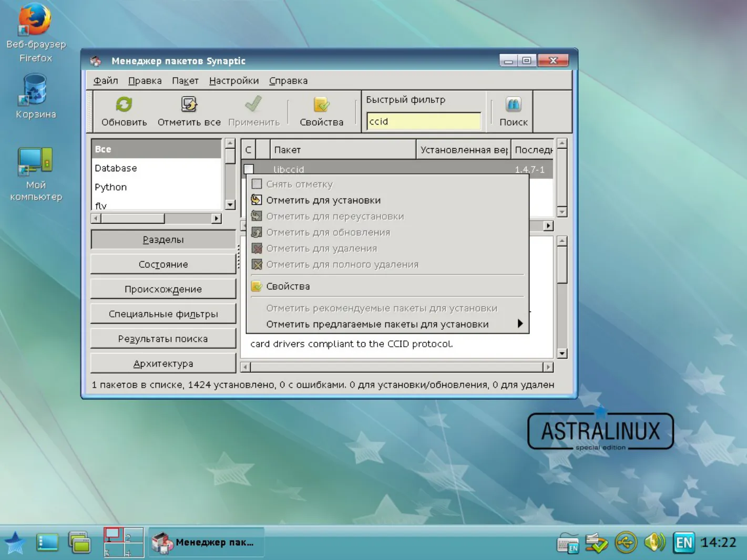Click the description pane vertical scrollbar thumb
Screen dimensions: 747x560
[562, 265]
